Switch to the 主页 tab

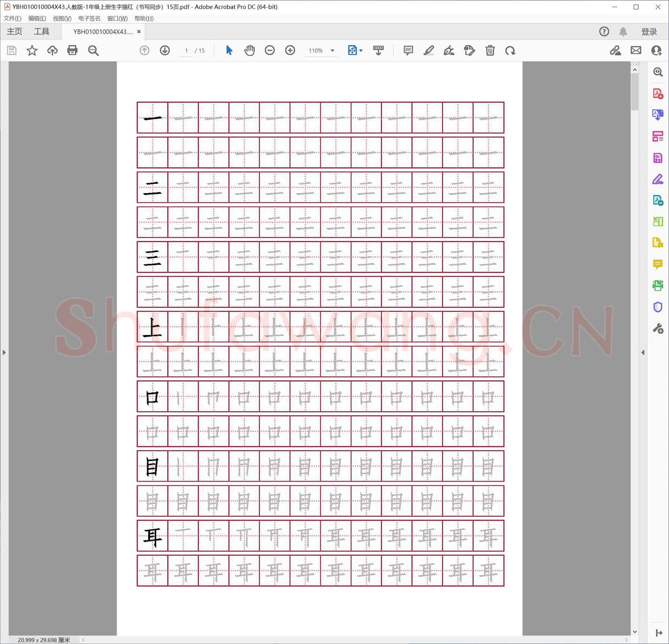click(14, 31)
